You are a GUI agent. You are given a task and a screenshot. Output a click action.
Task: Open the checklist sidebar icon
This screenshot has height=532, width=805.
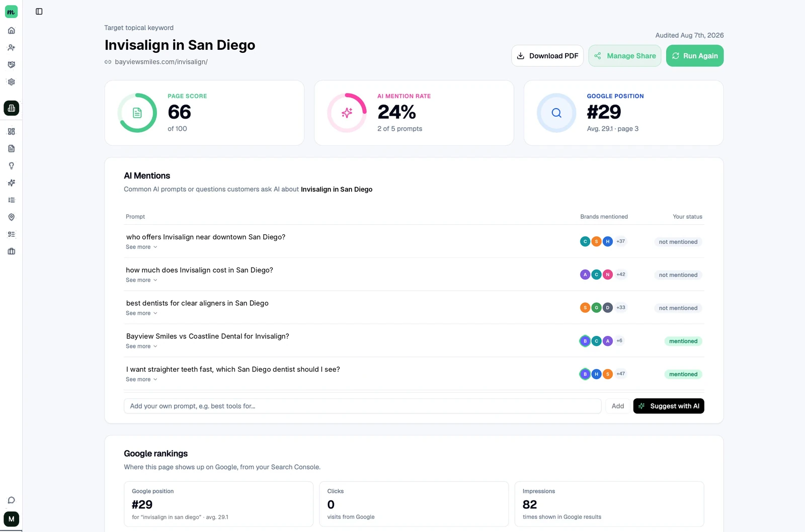11,234
